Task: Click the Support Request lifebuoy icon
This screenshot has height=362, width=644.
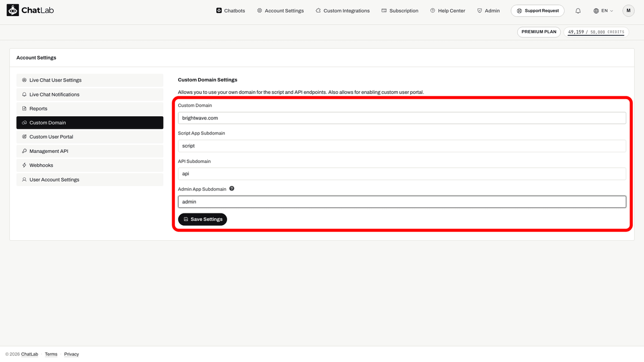Action: [x=519, y=11]
